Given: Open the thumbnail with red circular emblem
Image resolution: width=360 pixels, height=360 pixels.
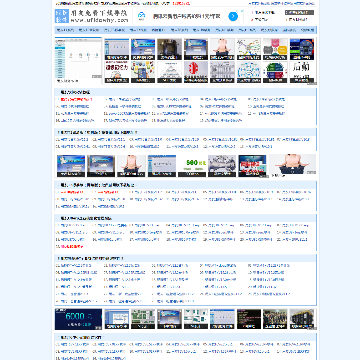Looking at the screenshot, I should pyautogui.click(x=196, y=72).
